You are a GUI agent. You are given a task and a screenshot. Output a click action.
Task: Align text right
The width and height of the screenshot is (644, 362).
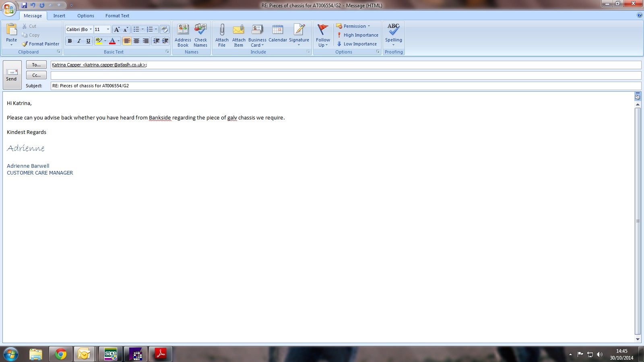click(x=146, y=41)
